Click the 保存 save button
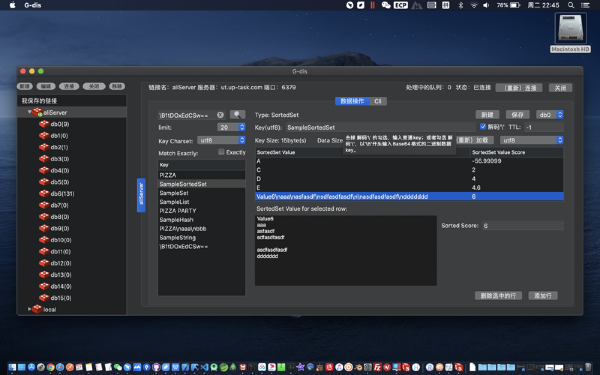Image resolution: width=600 pixels, height=375 pixels. point(518,115)
